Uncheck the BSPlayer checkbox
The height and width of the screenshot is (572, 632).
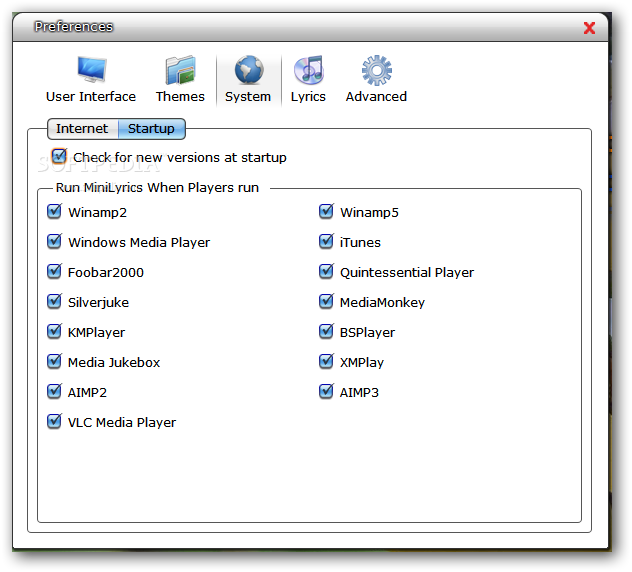[326, 331]
